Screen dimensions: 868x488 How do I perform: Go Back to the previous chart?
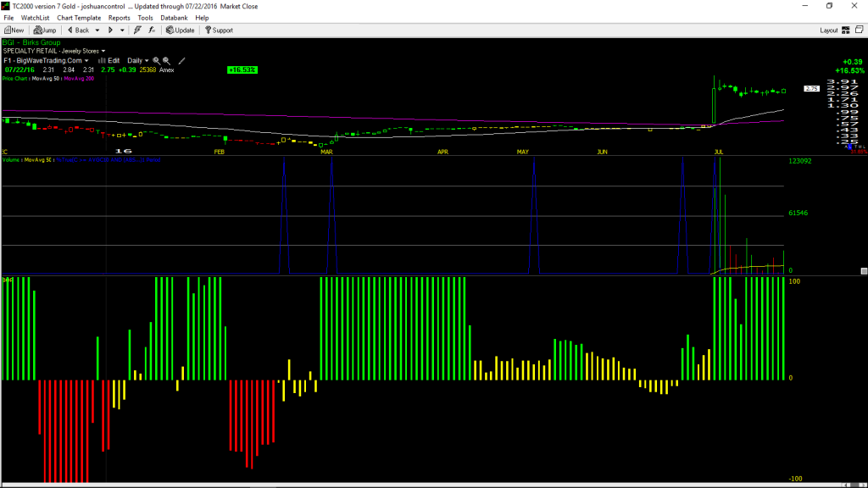click(x=79, y=30)
